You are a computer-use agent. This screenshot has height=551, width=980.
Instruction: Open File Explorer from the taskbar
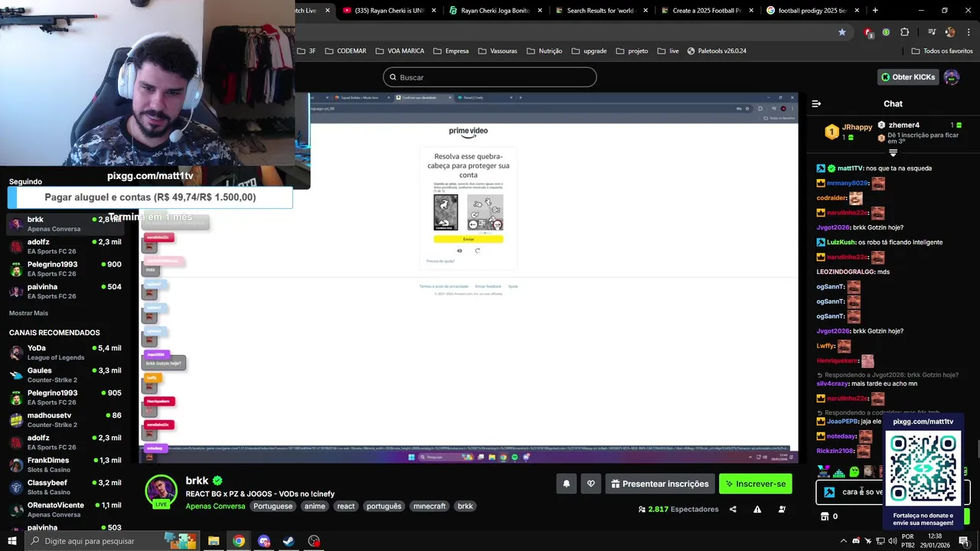(214, 541)
